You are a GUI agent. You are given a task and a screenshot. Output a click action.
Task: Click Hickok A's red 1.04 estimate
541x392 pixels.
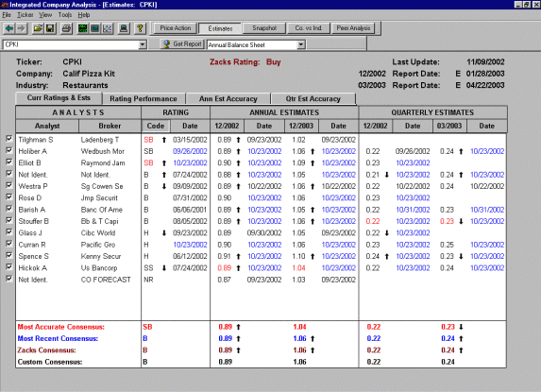(x=298, y=267)
